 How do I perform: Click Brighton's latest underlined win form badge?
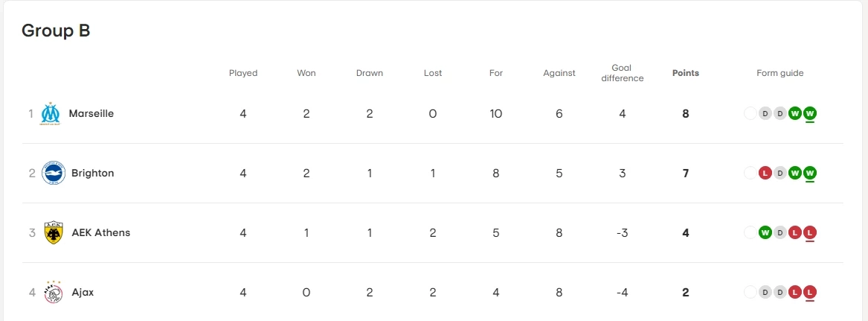(810, 174)
